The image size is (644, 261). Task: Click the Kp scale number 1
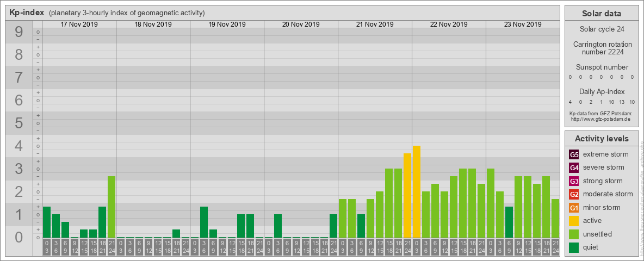click(19, 215)
